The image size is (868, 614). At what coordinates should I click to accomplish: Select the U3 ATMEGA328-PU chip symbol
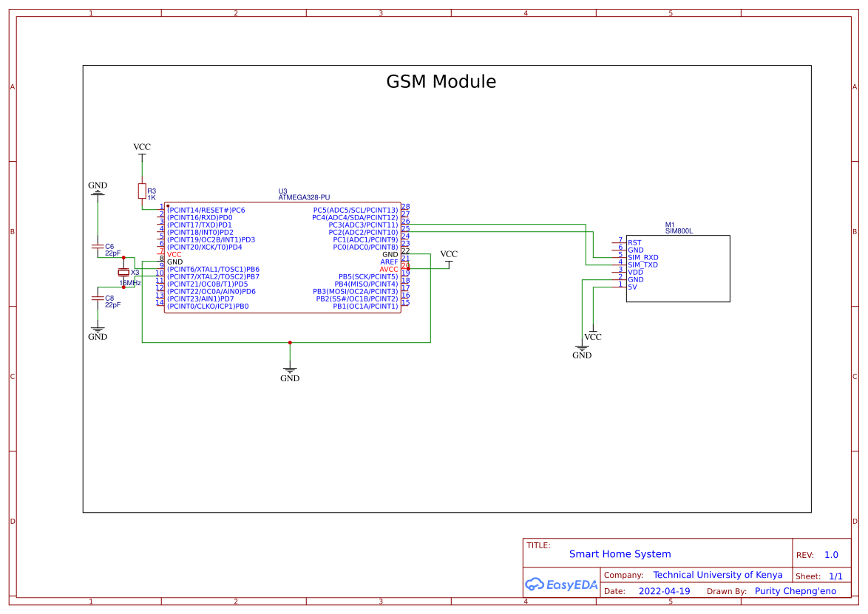[283, 259]
